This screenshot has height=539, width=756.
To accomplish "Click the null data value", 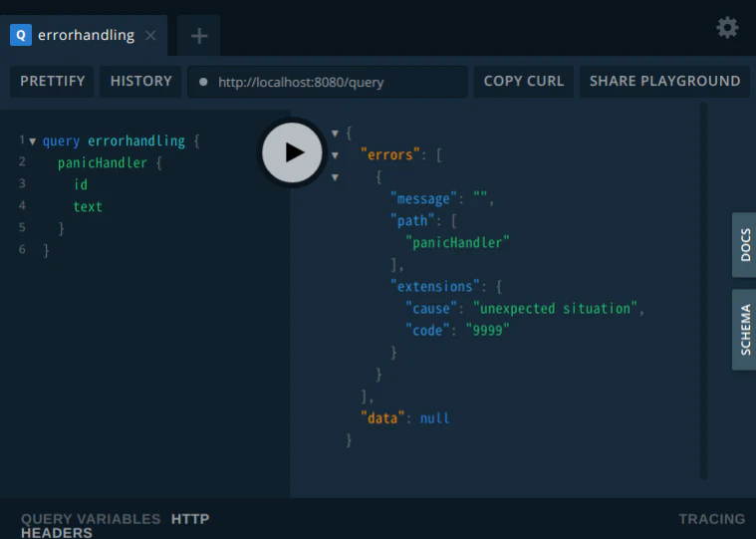I will pos(434,418).
